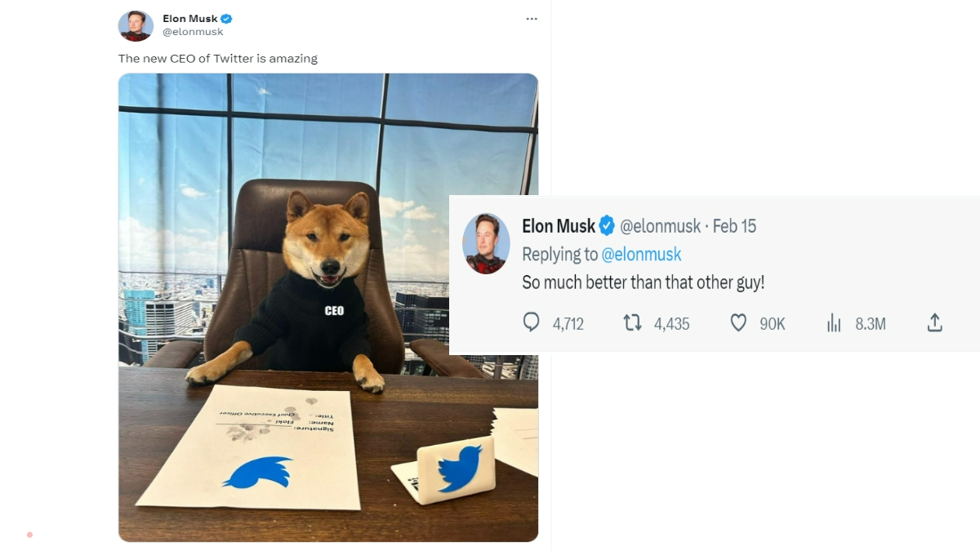Click the gray @elonmusk handle under main name

(193, 32)
